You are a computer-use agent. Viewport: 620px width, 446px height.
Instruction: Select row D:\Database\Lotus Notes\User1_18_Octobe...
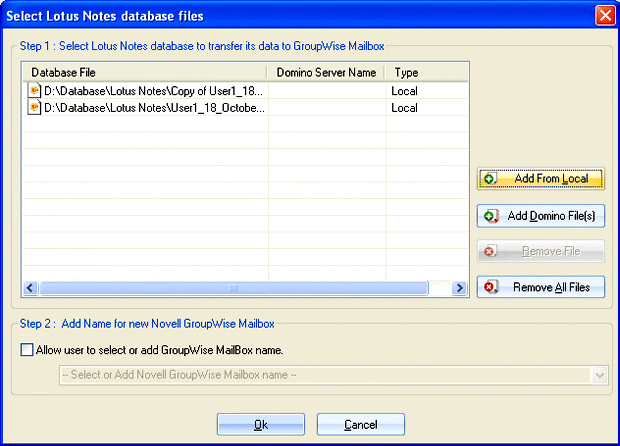(245, 108)
